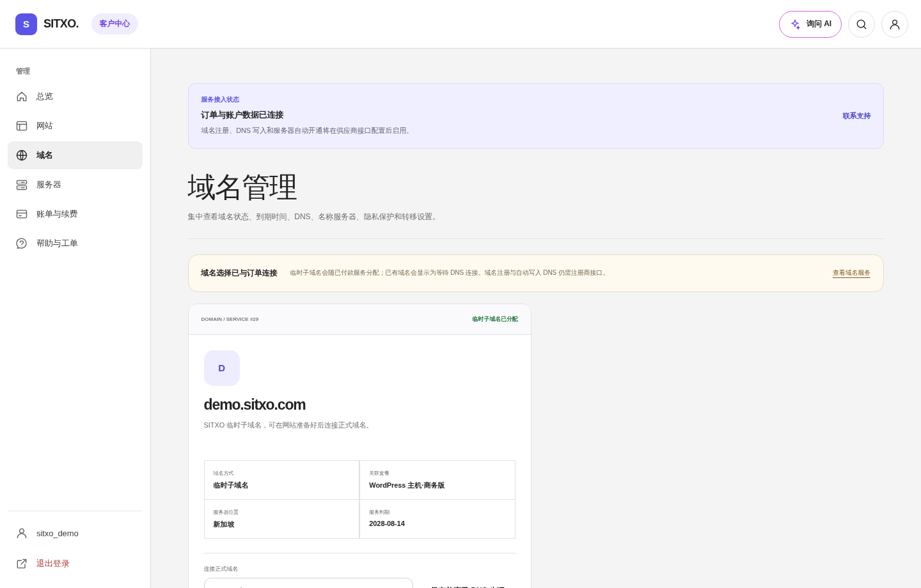The image size is (921, 588).
Task: Go to 网站 sidebar item
Action: point(75,126)
